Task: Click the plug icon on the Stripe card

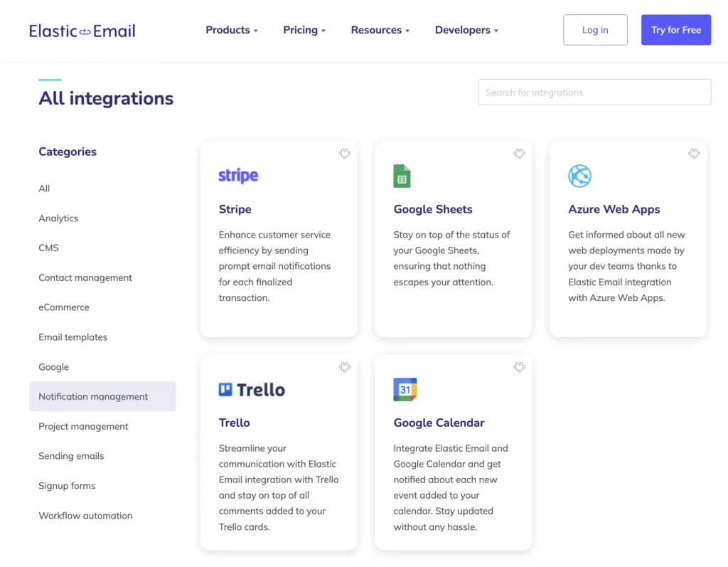Action: click(x=345, y=153)
